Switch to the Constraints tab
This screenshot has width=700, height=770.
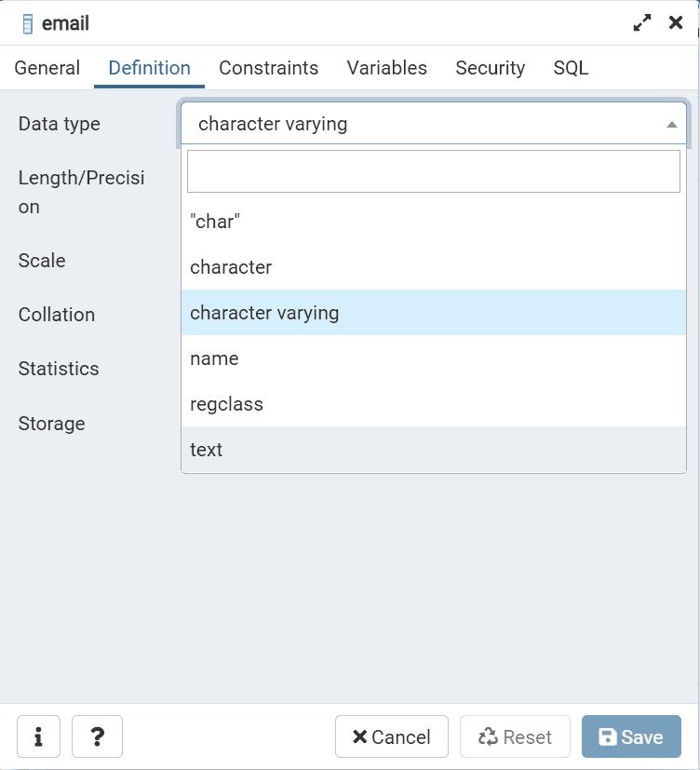(268, 68)
